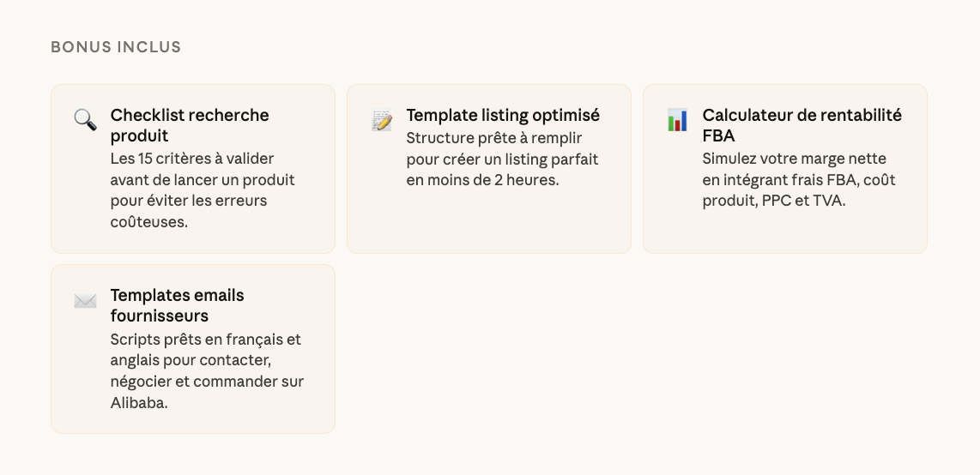Click the 'Structure prête à remplir' description

(x=493, y=138)
